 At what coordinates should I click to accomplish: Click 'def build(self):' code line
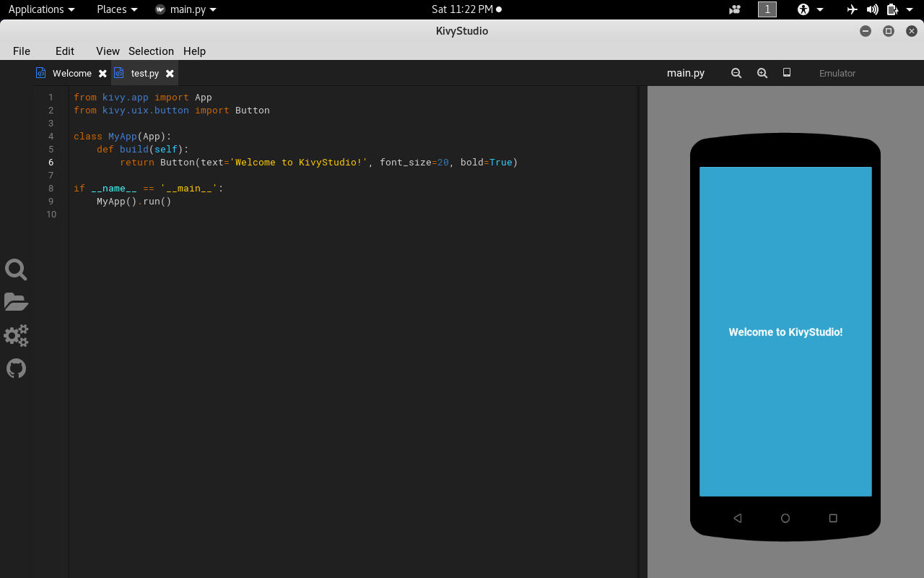143,149
